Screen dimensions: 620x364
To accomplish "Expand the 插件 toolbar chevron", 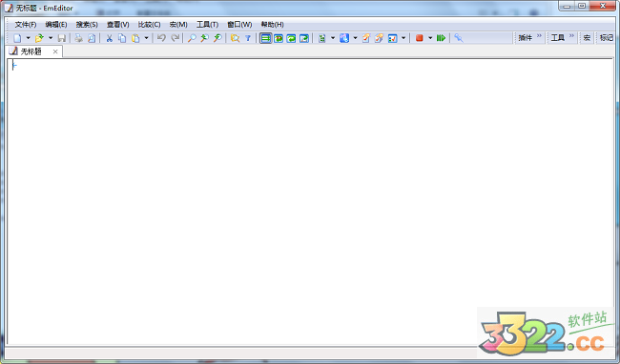I will [539, 36].
